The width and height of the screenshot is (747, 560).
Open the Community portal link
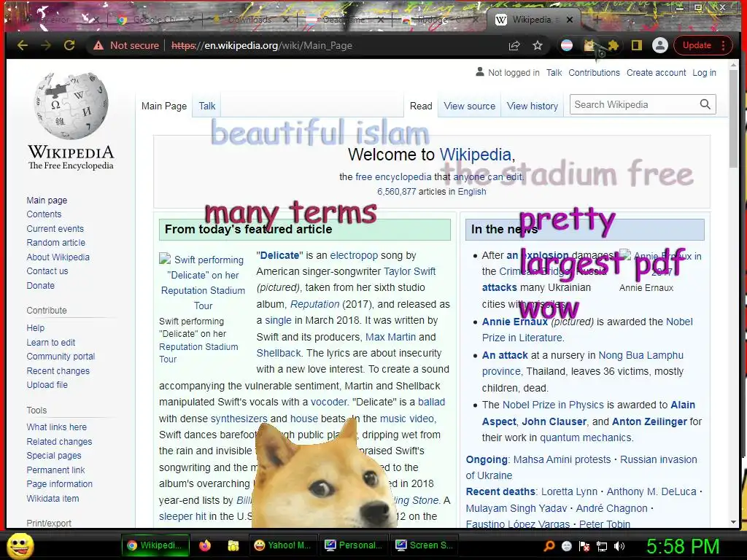pos(61,356)
